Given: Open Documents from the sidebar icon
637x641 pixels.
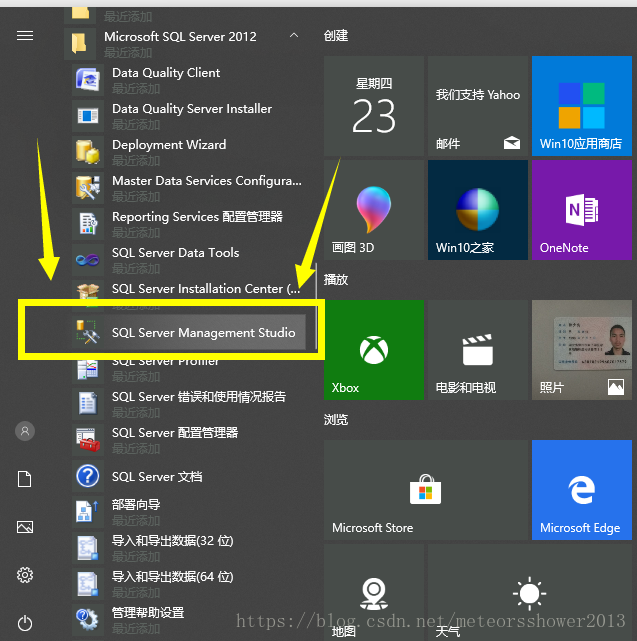Looking at the screenshot, I should tap(25, 479).
